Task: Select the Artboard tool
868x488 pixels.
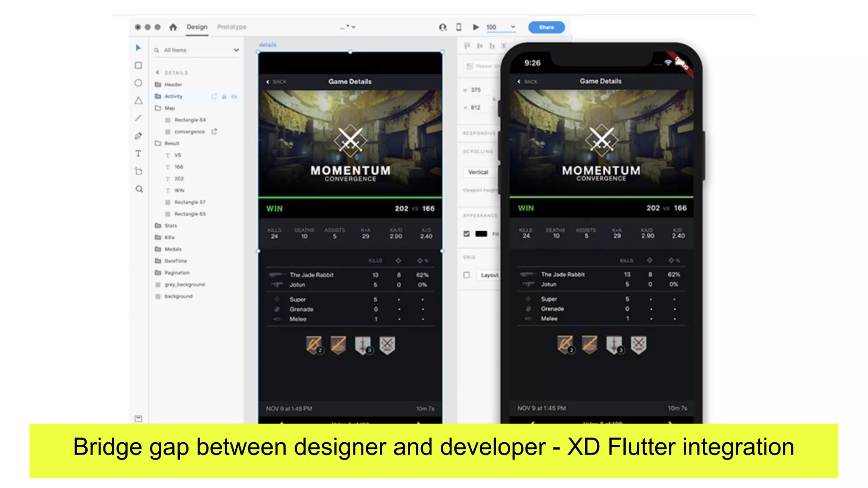Action: 138,171
